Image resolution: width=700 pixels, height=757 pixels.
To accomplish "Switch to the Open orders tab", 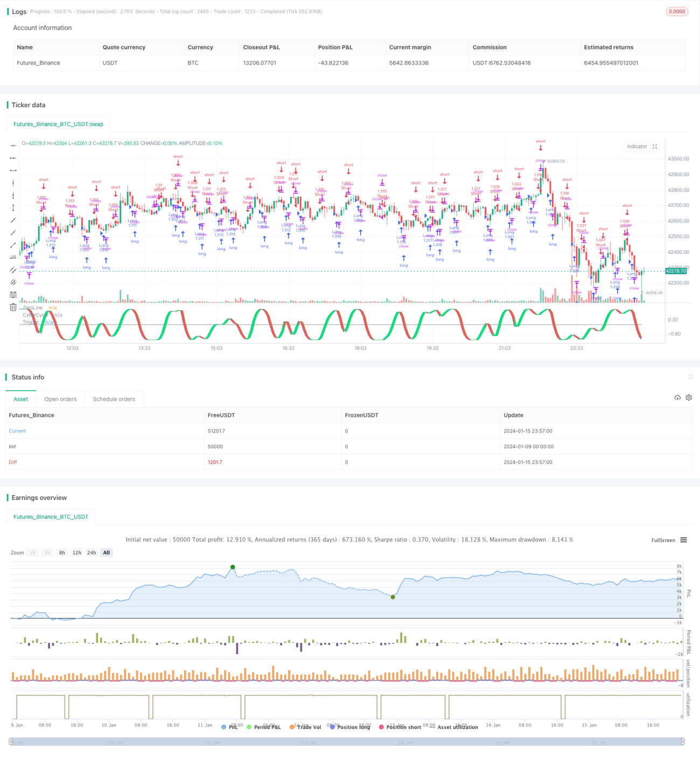I will [60, 399].
